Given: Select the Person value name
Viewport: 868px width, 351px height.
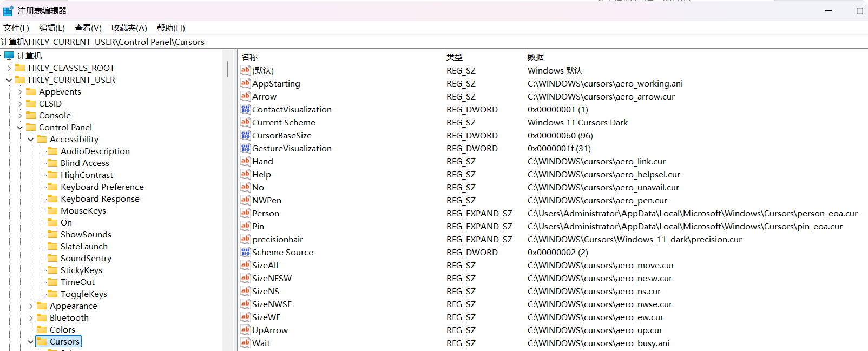Looking at the screenshot, I should [x=266, y=213].
